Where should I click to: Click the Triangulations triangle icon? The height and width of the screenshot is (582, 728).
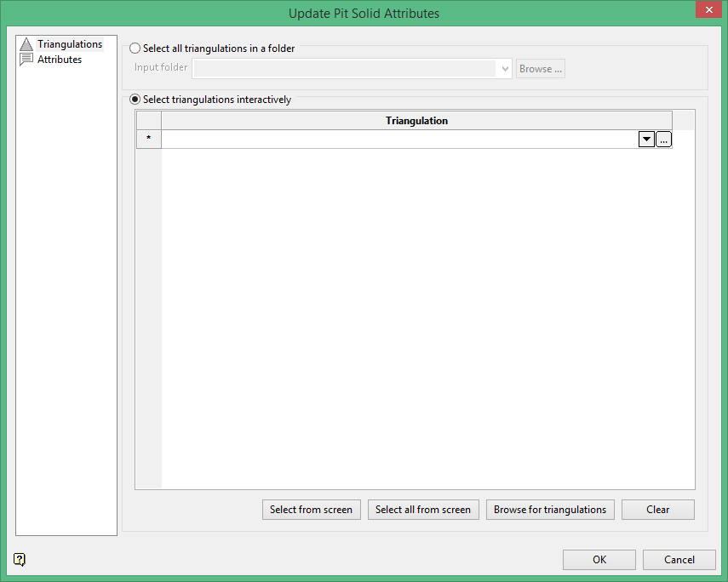click(x=26, y=44)
